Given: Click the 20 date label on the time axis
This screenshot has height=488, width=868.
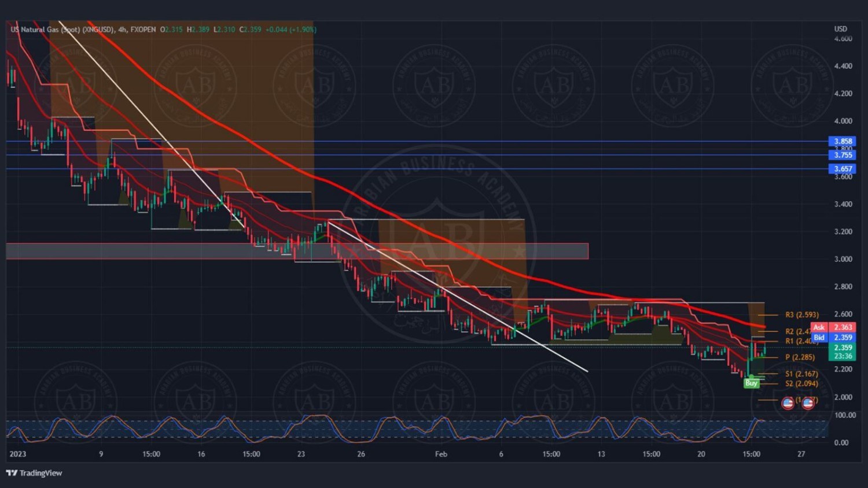Looking at the screenshot, I should click(701, 454).
